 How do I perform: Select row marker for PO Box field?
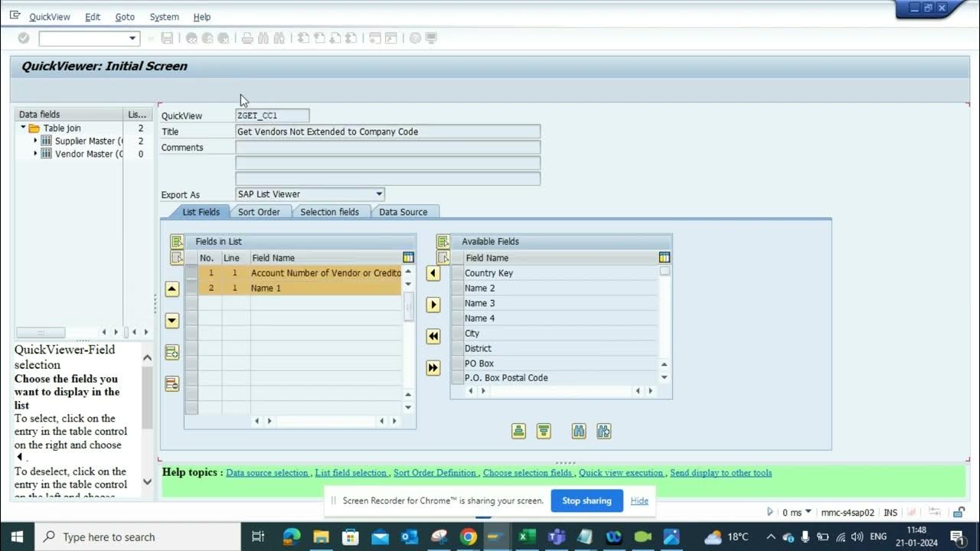(457, 364)
